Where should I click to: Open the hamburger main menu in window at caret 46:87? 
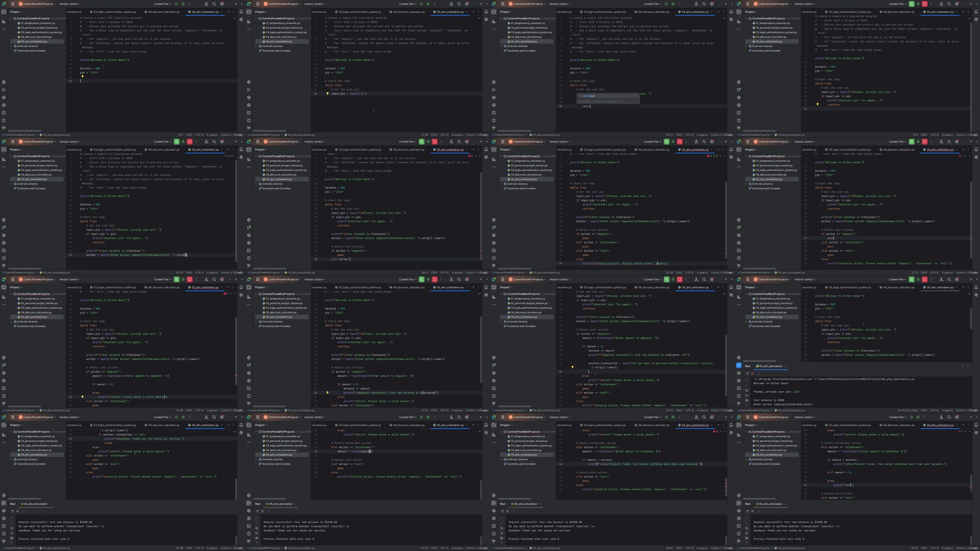[503, 417]
